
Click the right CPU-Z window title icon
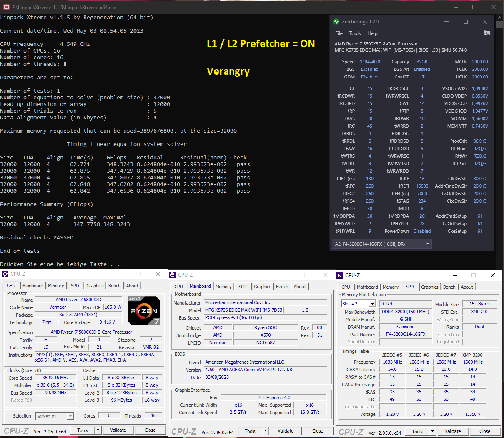coord(340,275)
